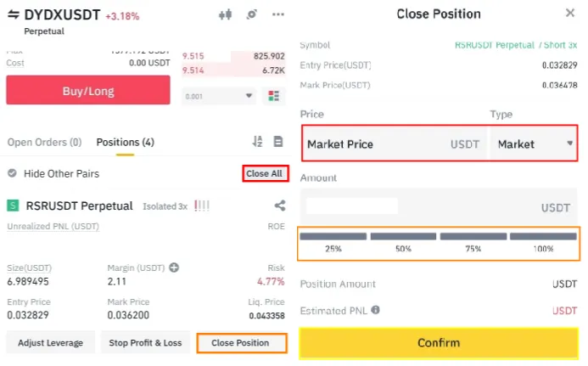Open the circular arrows icon in header

tap(252, 14)
